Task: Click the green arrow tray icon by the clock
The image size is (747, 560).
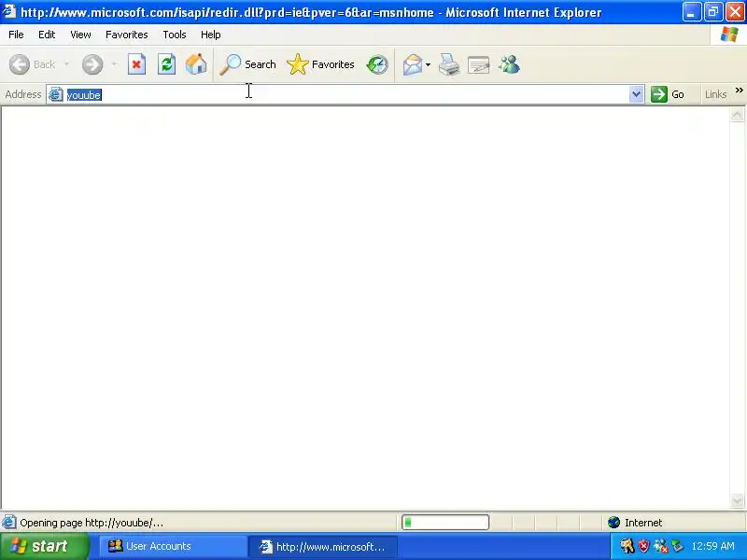Action: click(677, 546)
